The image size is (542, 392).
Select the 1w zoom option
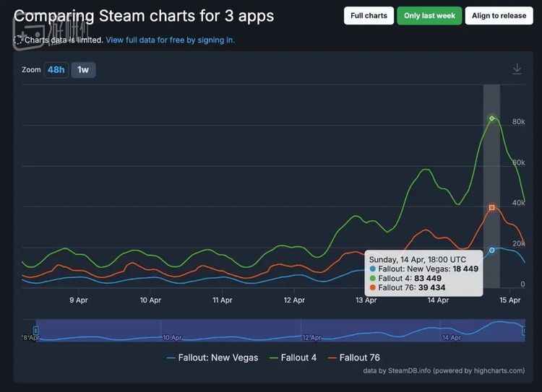coord(83,70)
